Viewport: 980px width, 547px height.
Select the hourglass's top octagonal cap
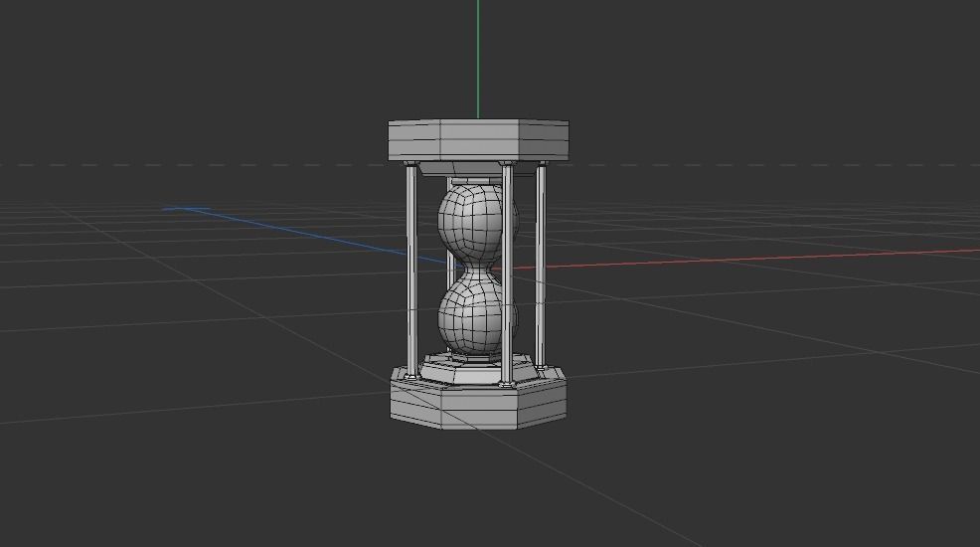478,140
